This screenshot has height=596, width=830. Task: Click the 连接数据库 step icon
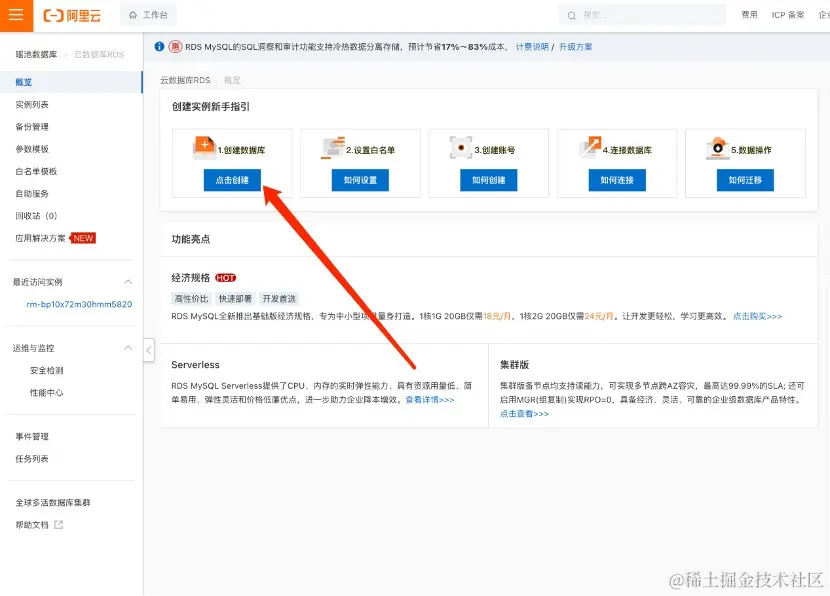590,148
